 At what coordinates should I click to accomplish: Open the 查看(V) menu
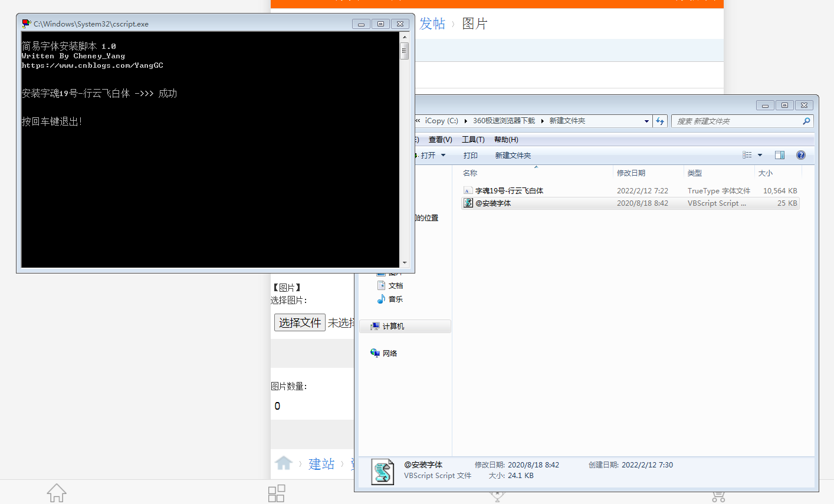coord(439,139)
